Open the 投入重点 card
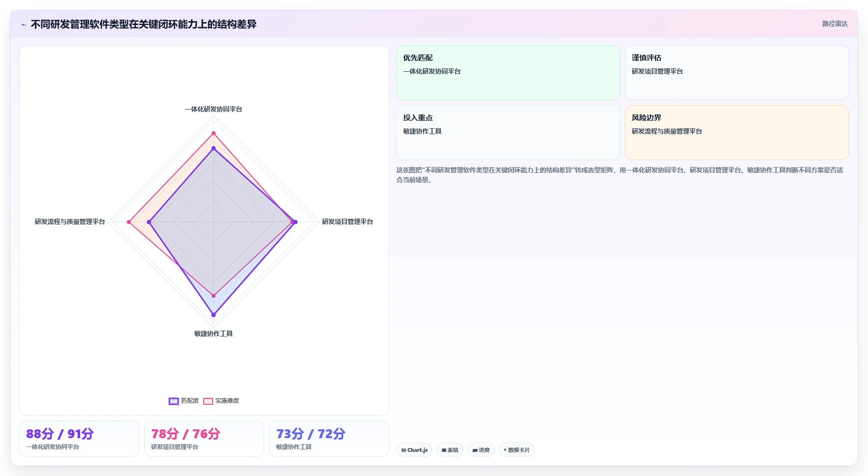 (508, 133)
